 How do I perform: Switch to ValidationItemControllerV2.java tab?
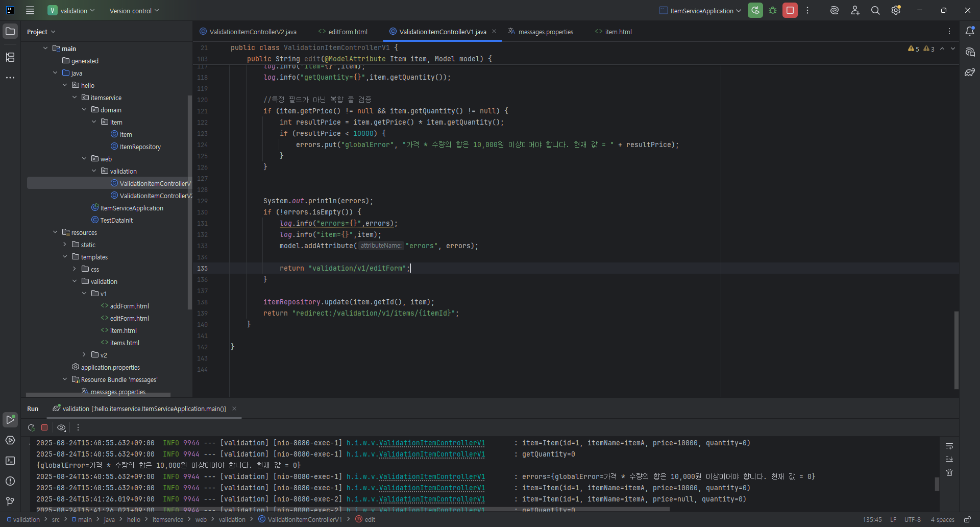(x=248, y=32)
